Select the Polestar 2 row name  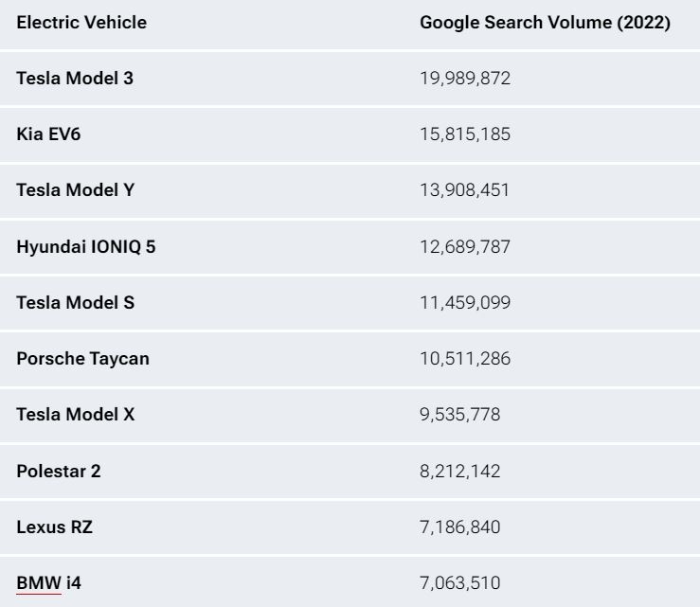(59, 472)
